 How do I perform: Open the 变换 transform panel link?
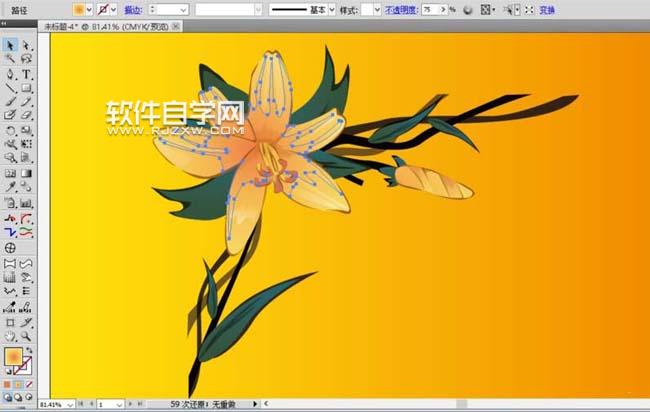pos(547,10)
